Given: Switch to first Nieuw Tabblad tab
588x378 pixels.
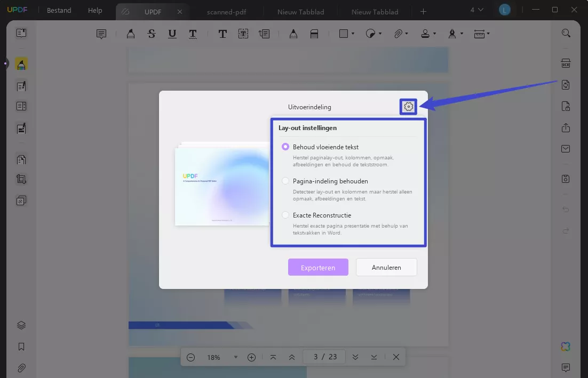Looking at the screenshot, I should tap(300, 12).
